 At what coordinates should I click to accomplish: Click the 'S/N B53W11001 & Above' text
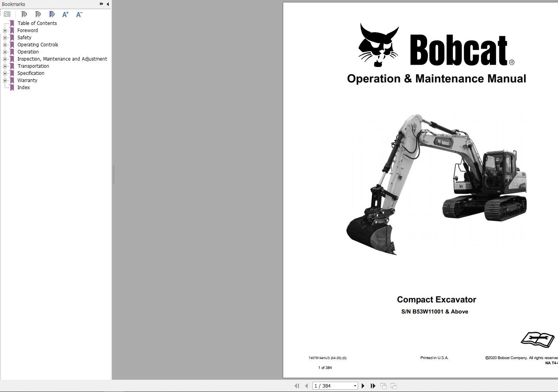(x=435, y=312)
